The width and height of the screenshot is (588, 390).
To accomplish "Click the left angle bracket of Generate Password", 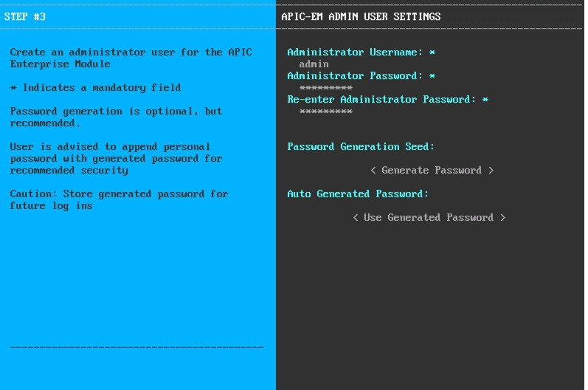I will click(x=373, y=171).
